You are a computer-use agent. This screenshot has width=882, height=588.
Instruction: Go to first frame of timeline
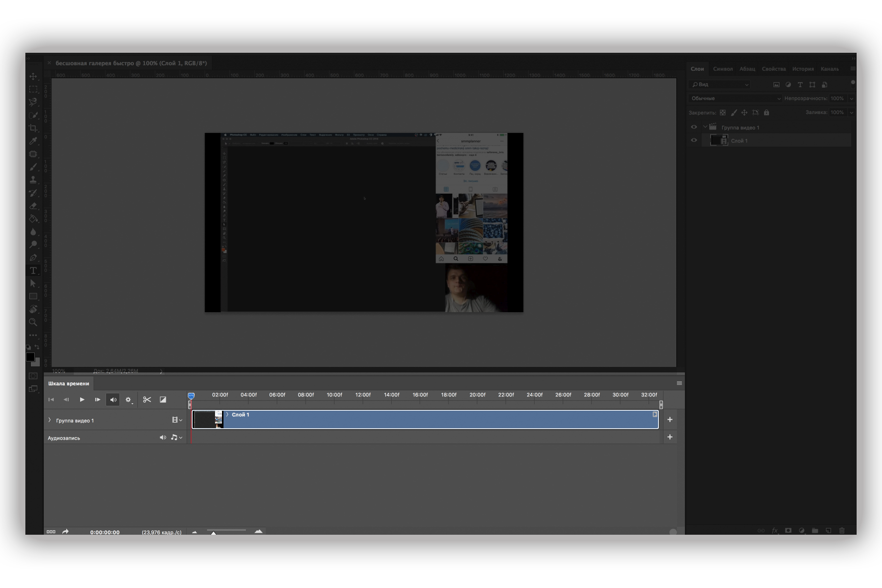tap(51, 399)
